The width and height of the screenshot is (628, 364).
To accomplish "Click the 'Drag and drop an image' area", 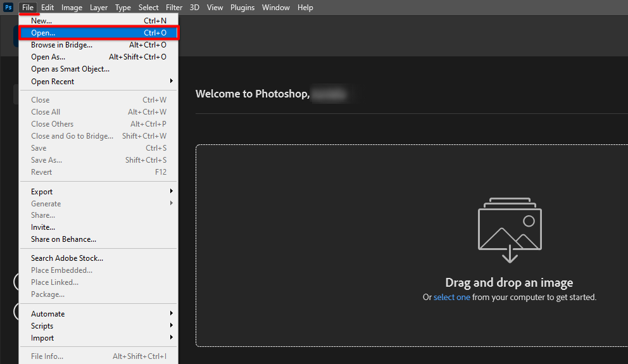I will pos(509,283).
